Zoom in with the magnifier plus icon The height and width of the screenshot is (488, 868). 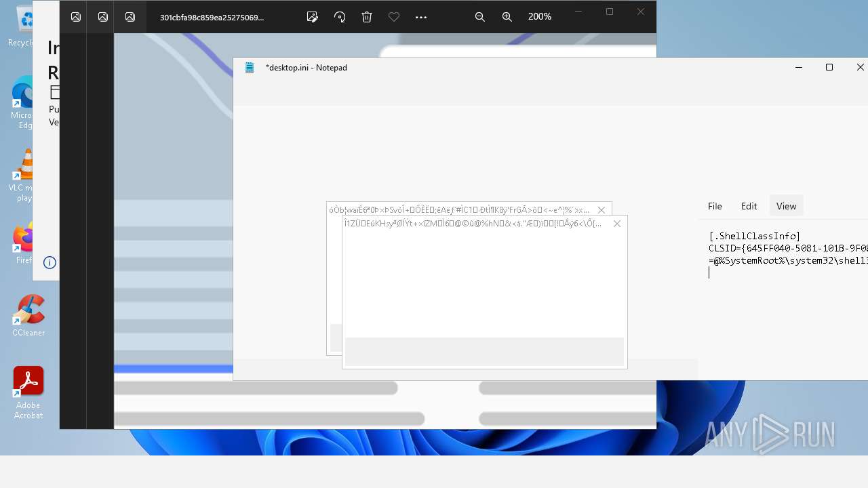[507, 17]
